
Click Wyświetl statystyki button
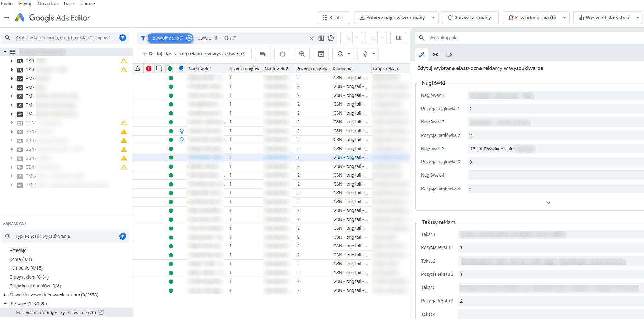603,17
